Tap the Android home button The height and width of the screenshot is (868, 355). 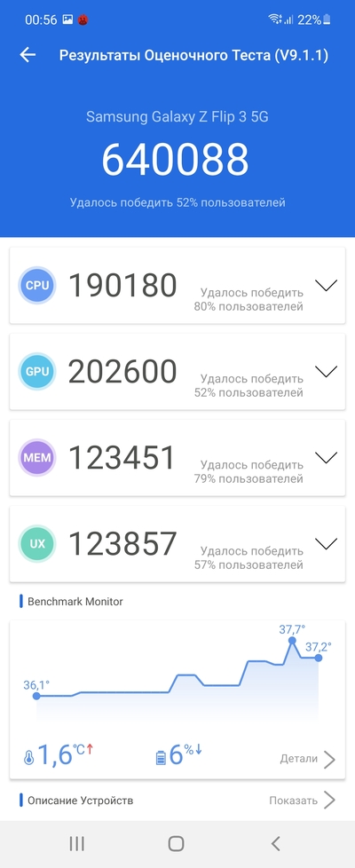[x=176, y=844]
